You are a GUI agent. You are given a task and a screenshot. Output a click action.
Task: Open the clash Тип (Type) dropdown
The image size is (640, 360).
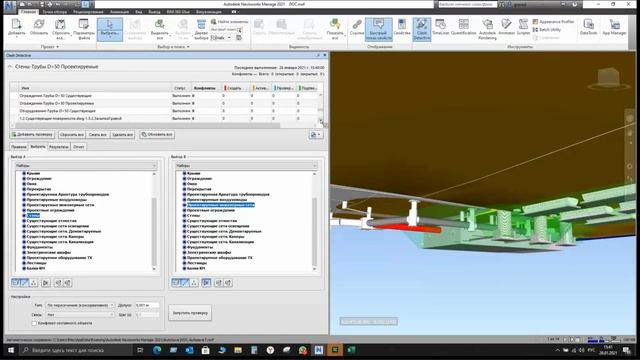[80, 305]
